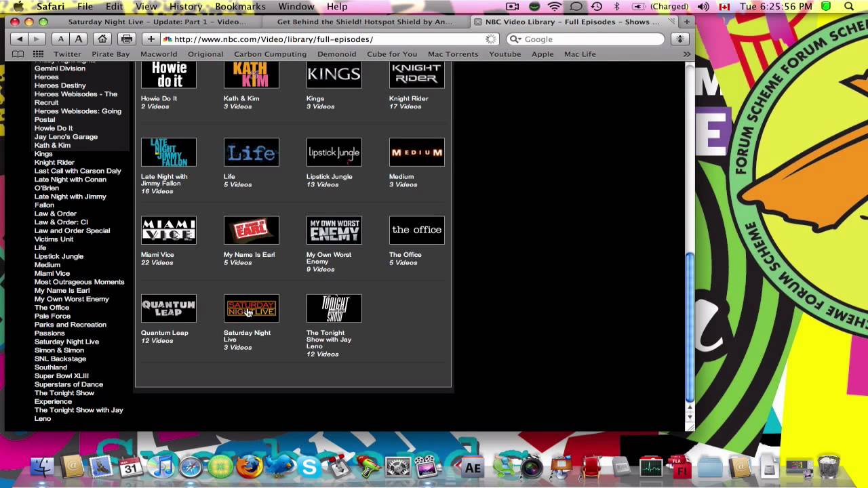Open System Preferences gear in the Dock
Screen dimensions: 868x488
(x=397, y=468)
